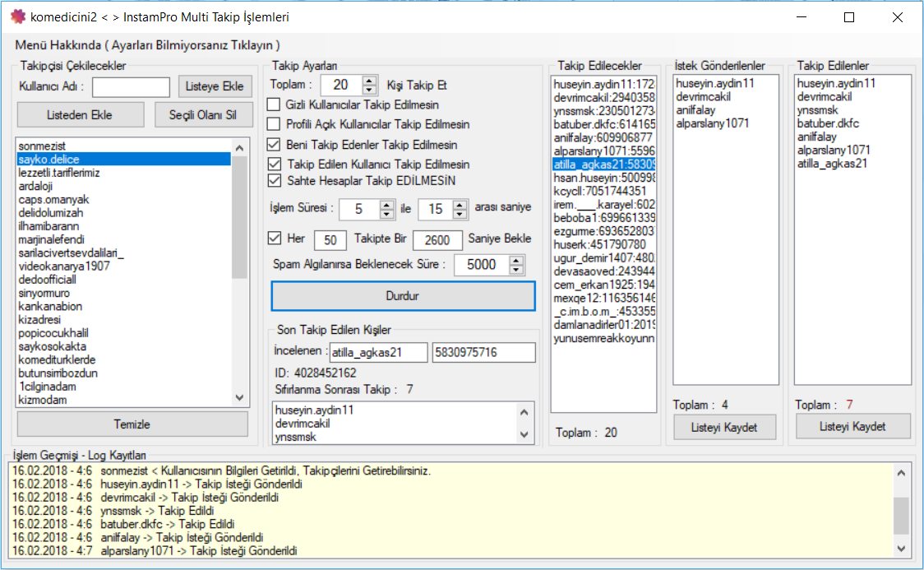This screenshot has height=570, width=924.
Task: Click İncelenen username field atilla_agkas21
Action: (378, 353)
